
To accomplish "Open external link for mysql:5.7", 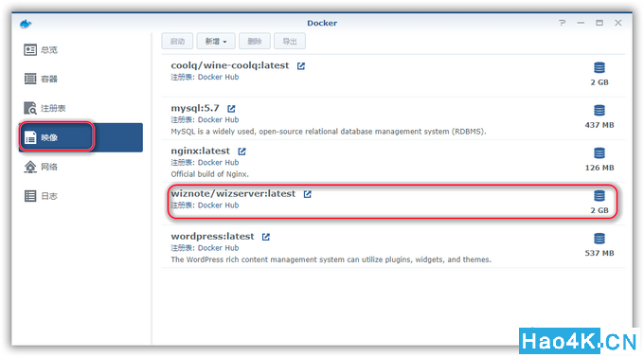I will tap(231, 109).
